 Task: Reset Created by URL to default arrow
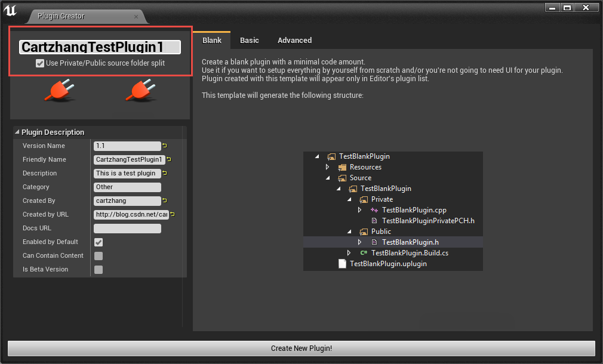click(173, 214)
